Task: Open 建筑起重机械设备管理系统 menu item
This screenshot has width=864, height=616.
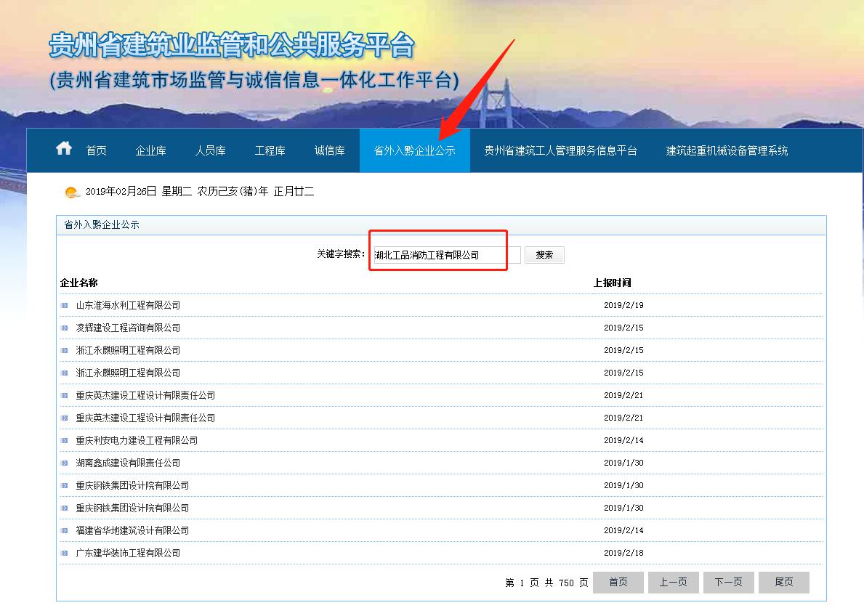Action: click(727, 150)
